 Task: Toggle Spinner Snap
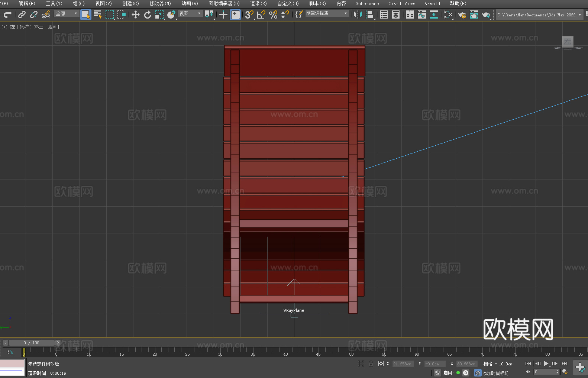coord(285,14)
